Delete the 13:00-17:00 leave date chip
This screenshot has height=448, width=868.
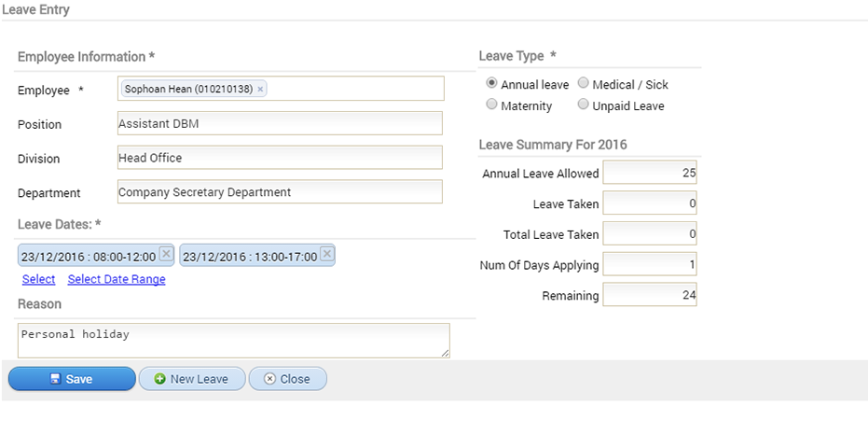[327, 254]
